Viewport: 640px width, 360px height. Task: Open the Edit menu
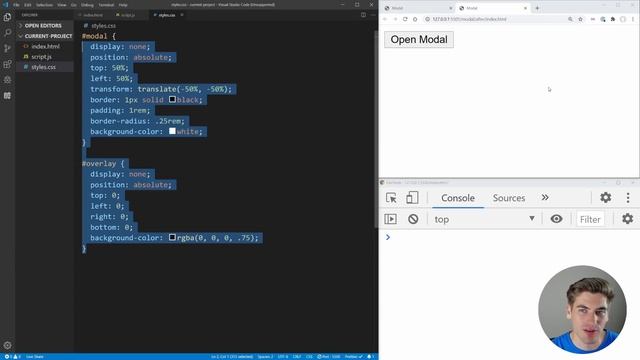click(x=28, y=5)
